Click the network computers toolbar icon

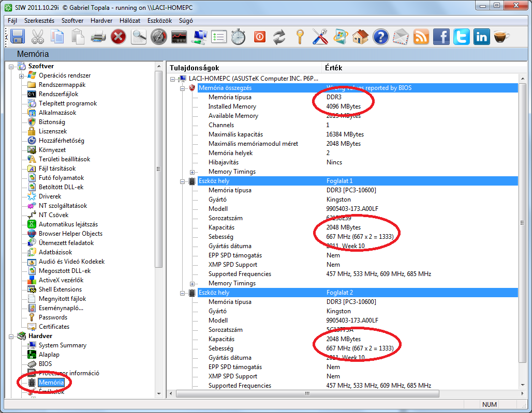pyautogui.click(x=199, y=37)
